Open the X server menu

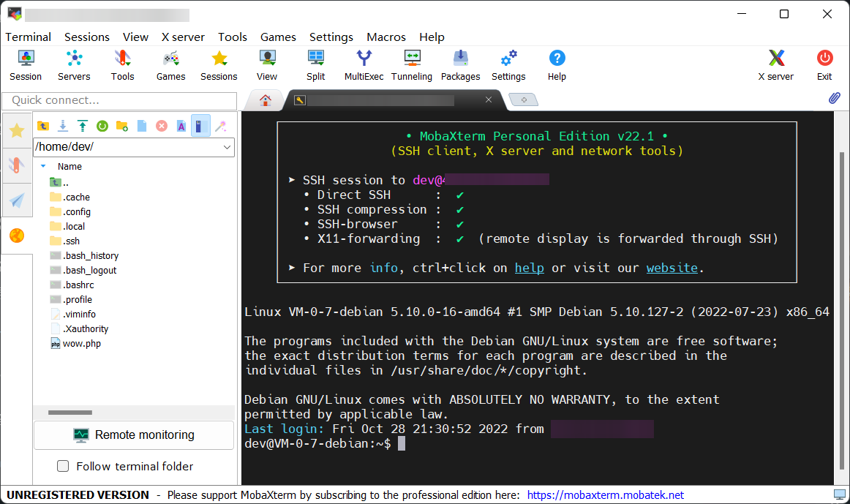(183, 37)
